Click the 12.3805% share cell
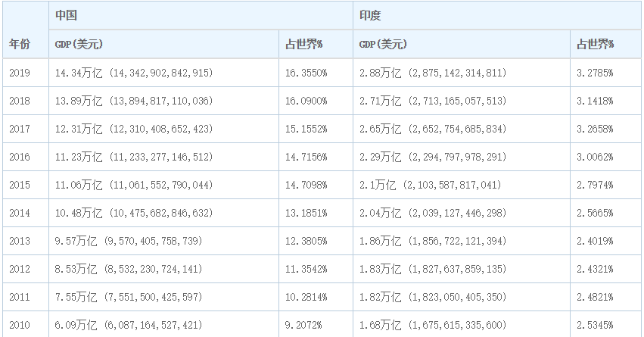 pos(316,240)
